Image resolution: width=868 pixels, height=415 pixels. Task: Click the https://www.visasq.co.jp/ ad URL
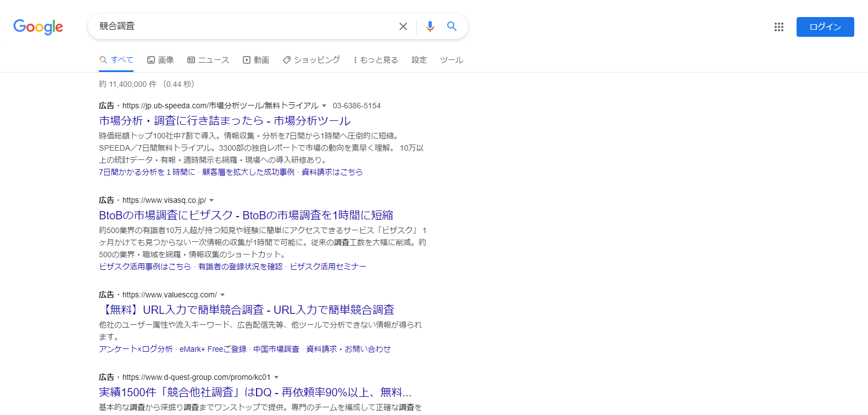pyautogui.click(x=164, y=200)
